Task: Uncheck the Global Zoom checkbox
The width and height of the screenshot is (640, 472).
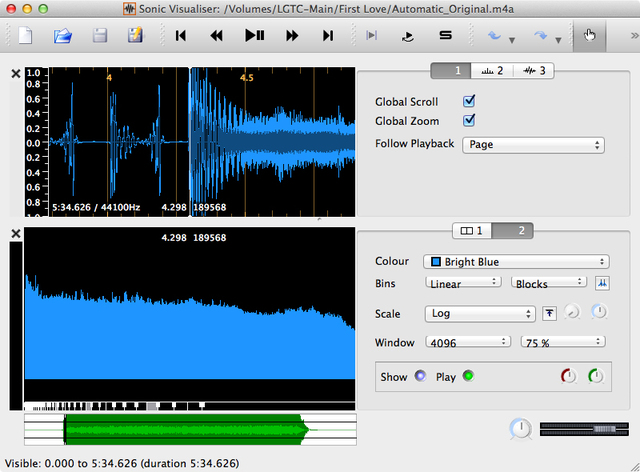Action: 469,121
